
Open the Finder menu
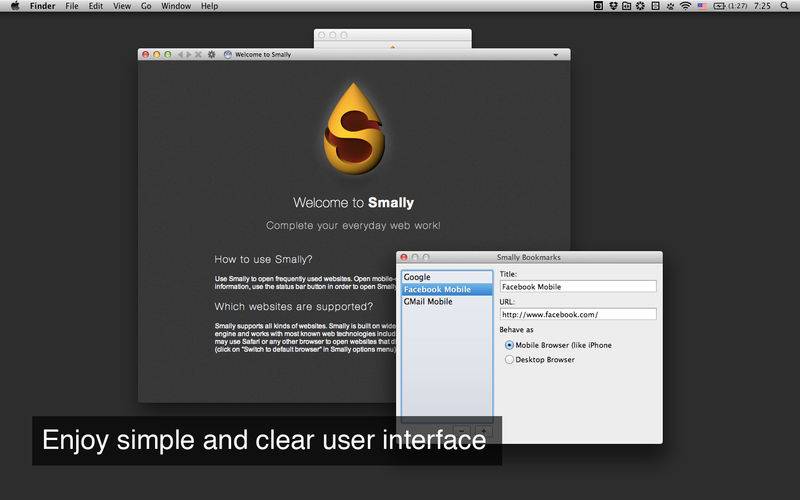point(42,6)
